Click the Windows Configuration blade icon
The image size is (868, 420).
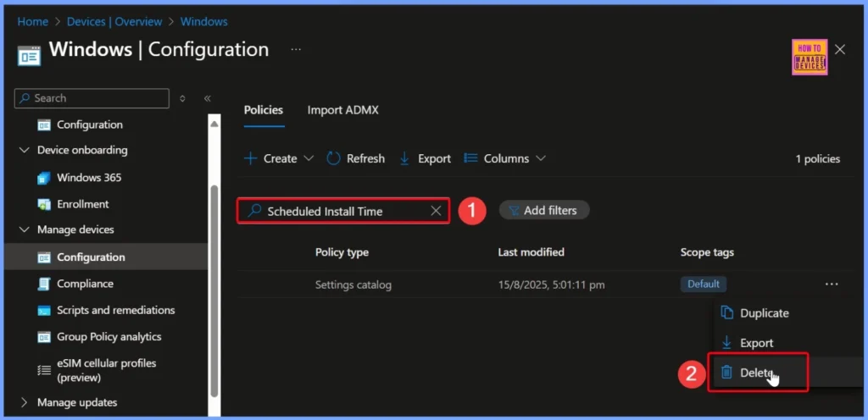[x=29, y=57]
